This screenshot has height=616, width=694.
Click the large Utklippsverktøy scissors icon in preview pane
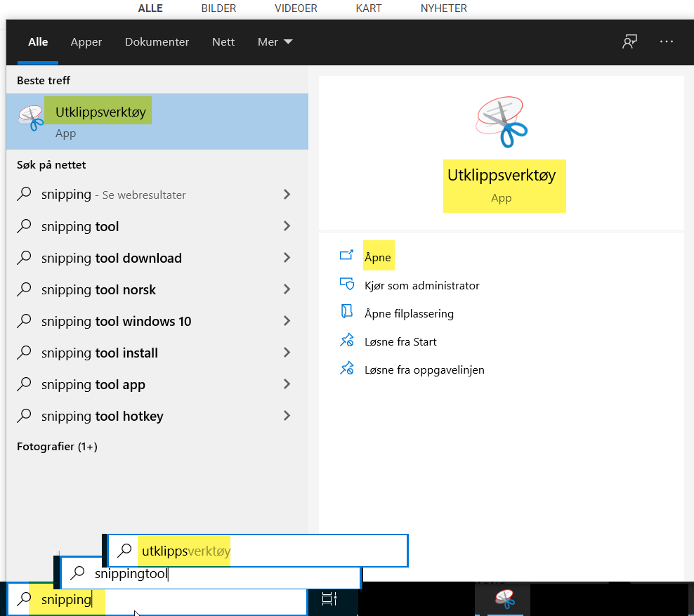502,122
